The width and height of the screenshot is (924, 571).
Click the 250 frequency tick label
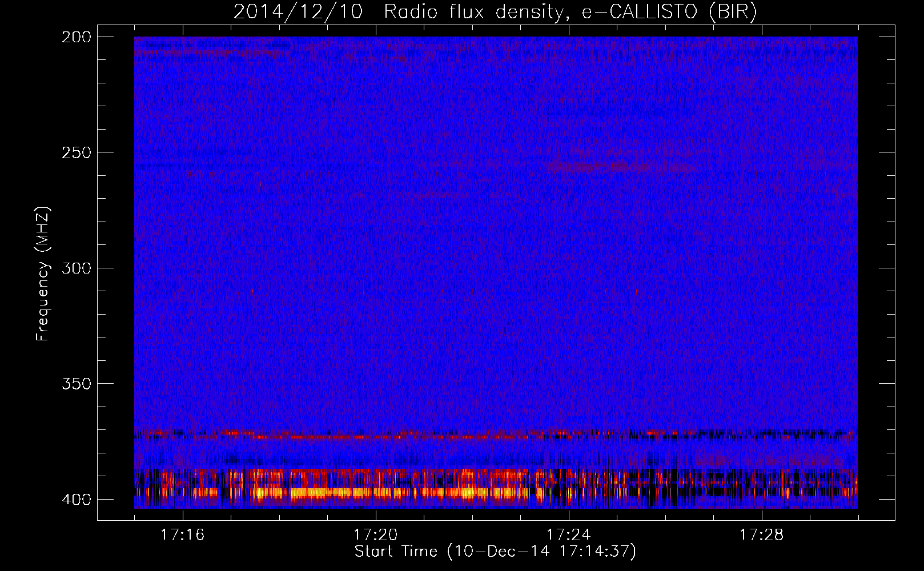76,152
